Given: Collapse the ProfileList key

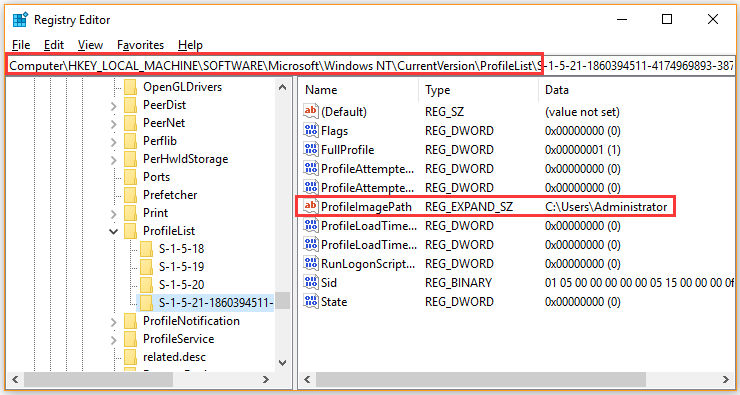Looking at the screenshot, I should [x=113, y=231].
